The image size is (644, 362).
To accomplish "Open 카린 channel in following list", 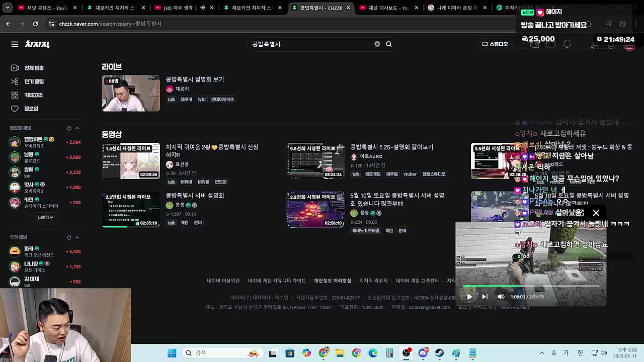I will (45, 203).
